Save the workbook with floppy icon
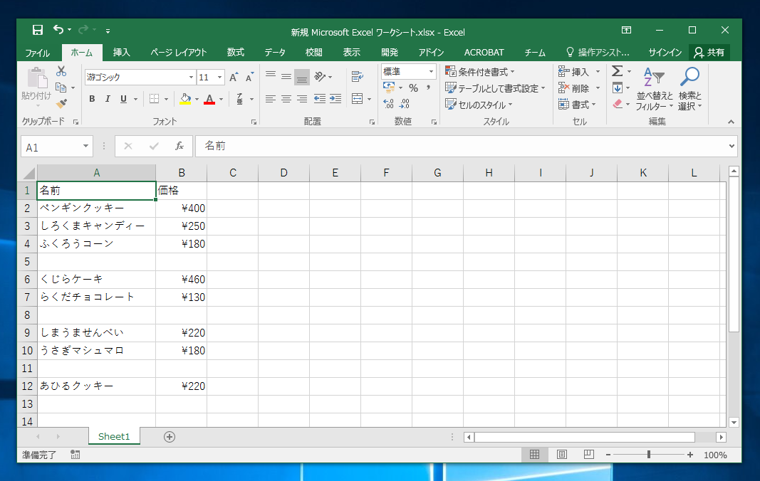 (x=37, y=30)
